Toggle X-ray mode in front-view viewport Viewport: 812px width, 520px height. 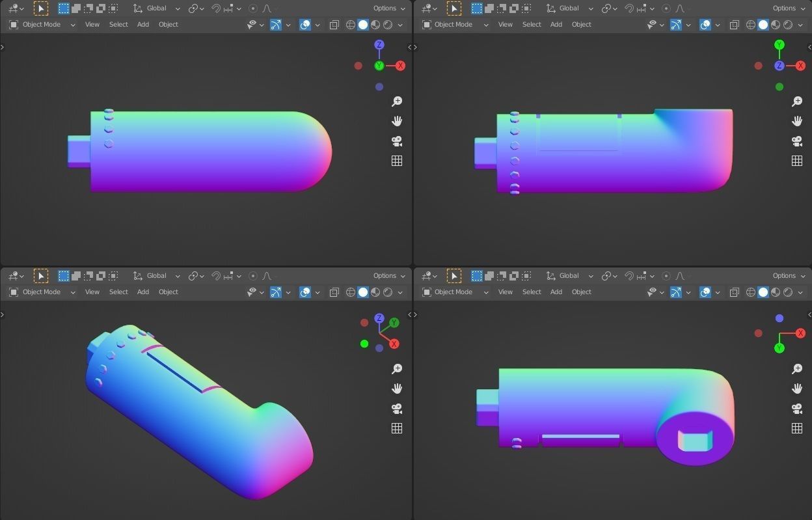tap(334, 25)
